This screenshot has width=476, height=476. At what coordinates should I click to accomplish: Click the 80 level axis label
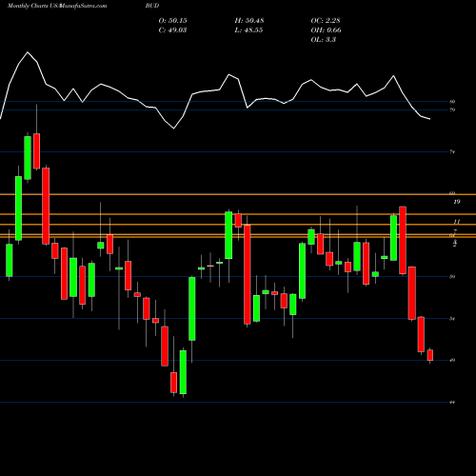pos(452,102)
